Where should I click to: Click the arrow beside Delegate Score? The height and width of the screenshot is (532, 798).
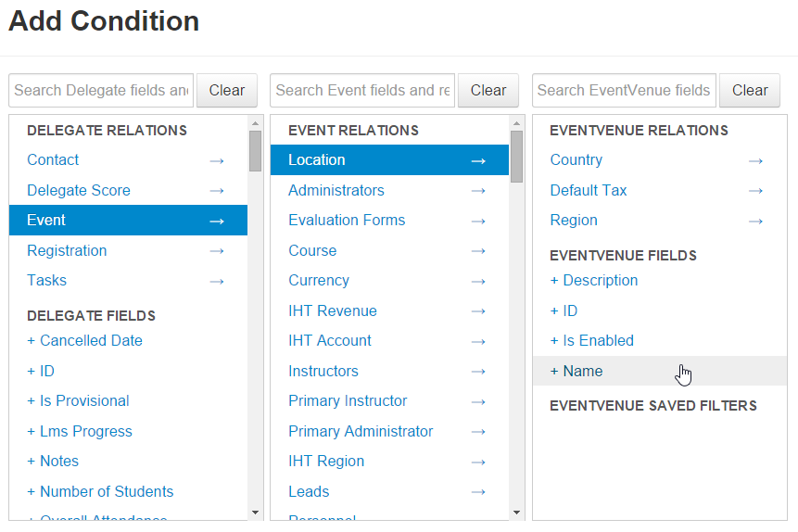pyautogui.click(x=217, y=191)
